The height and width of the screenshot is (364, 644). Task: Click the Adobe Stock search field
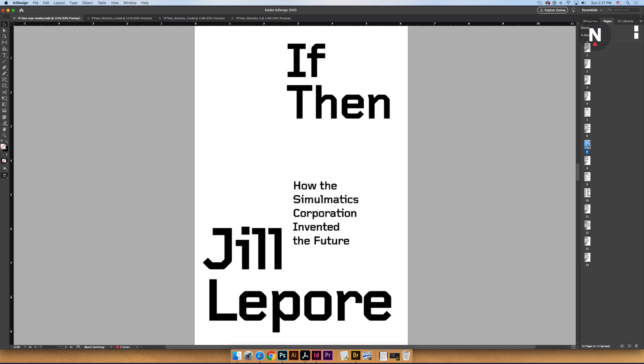[624, 10]
